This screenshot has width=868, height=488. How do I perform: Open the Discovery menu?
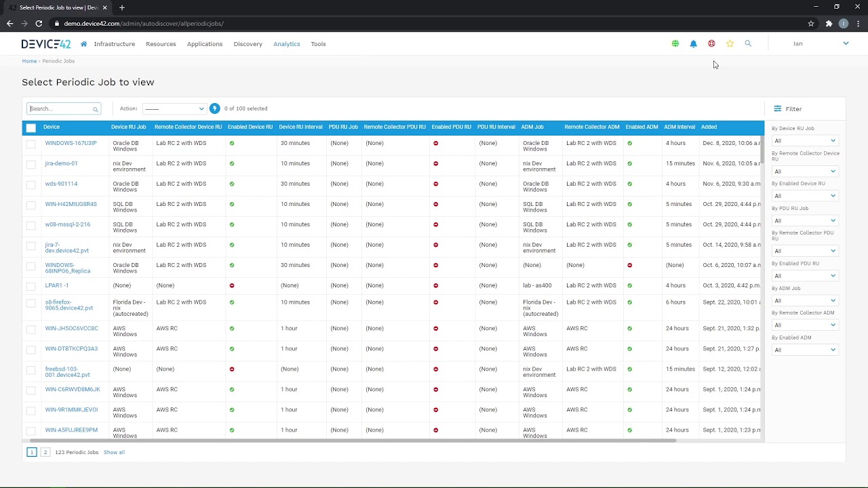point(248,44)
